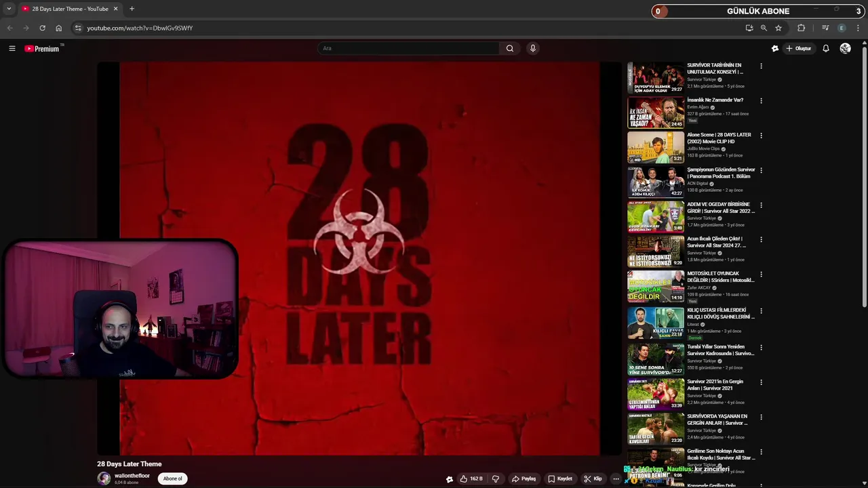
Task: Click the Oluştur create button
Action: (x=799, y=49)
